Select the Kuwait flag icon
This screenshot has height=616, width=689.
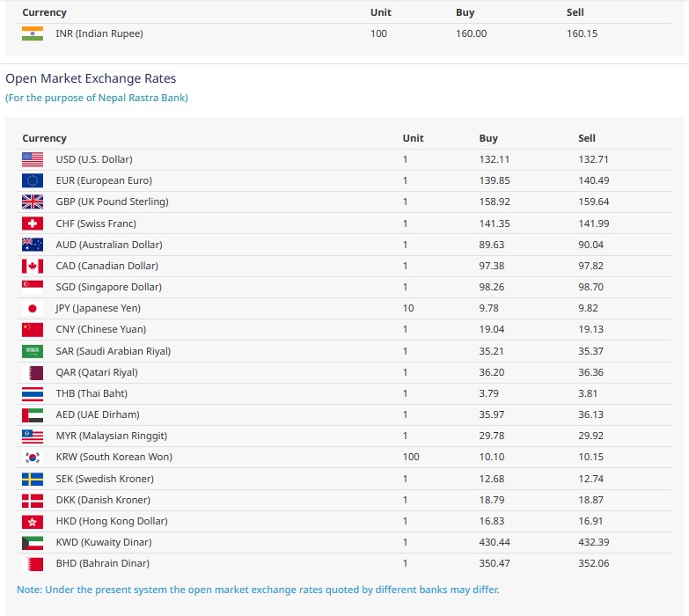(x=32, y=542)
